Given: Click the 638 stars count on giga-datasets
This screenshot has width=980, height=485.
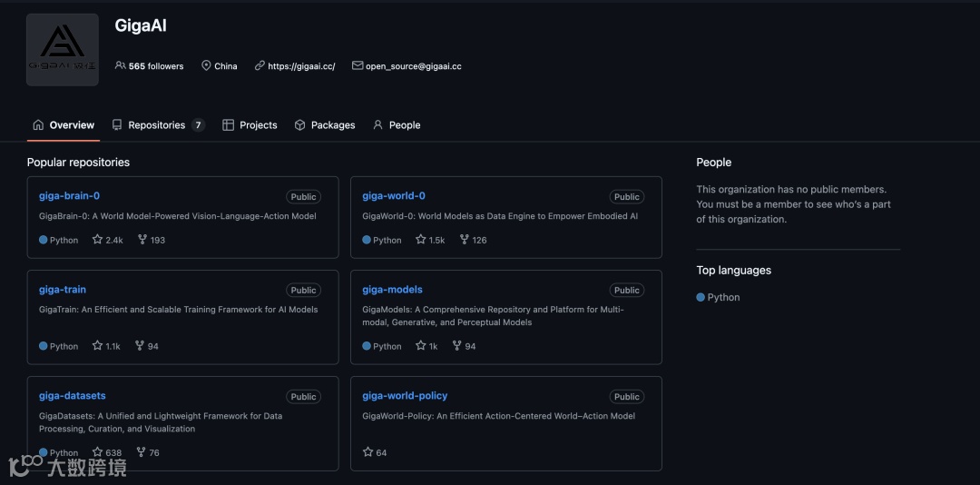Looking at the screenshot, I should (x=113, y=452).
